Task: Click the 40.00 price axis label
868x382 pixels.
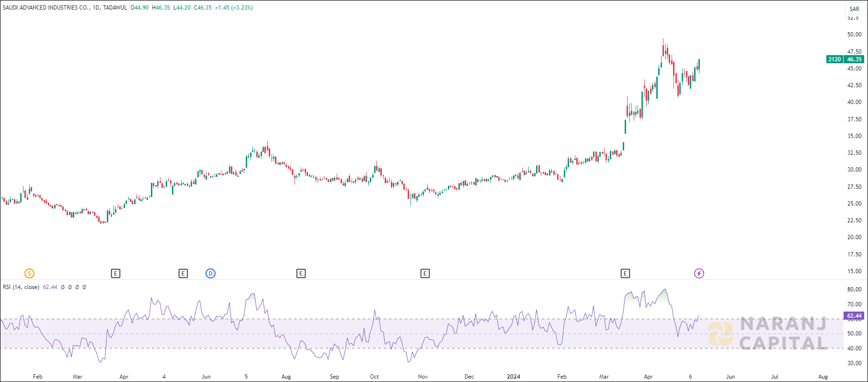Action: pyautogui.click(x=854, y=102)
